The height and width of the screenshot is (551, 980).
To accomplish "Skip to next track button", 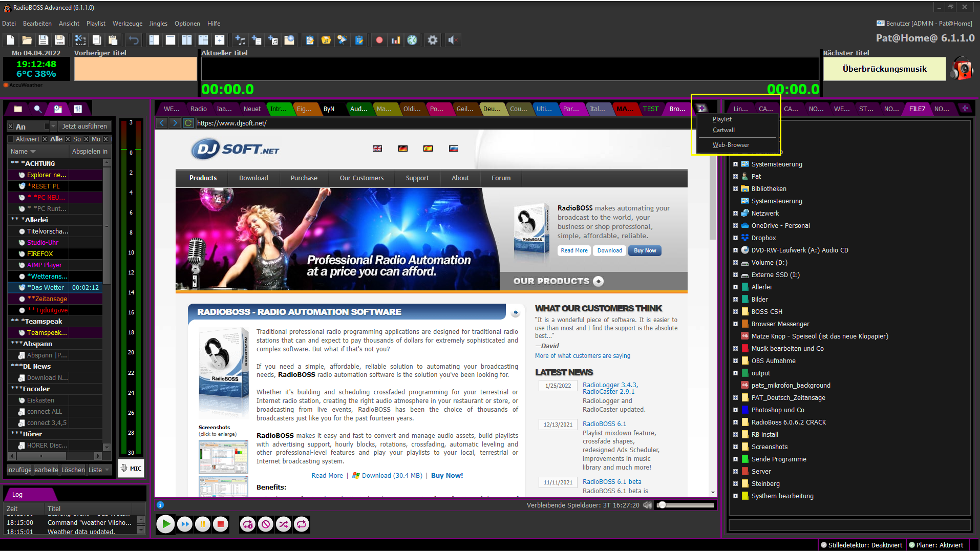I will [x=185, y=524].
